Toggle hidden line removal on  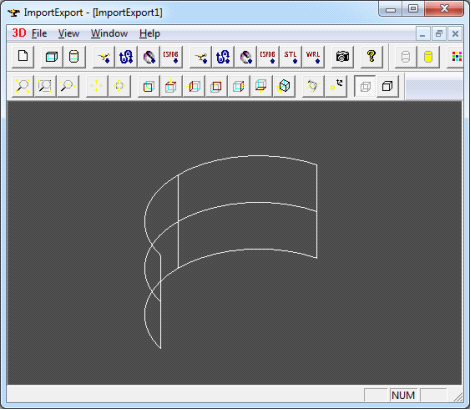[x=387, y=86]
